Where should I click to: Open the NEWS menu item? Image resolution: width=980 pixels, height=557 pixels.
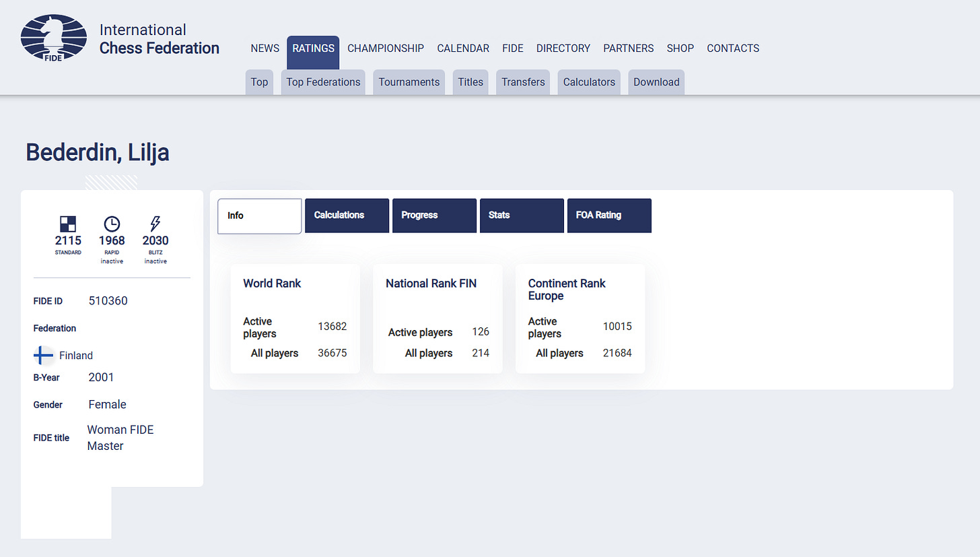pos(265,48)
